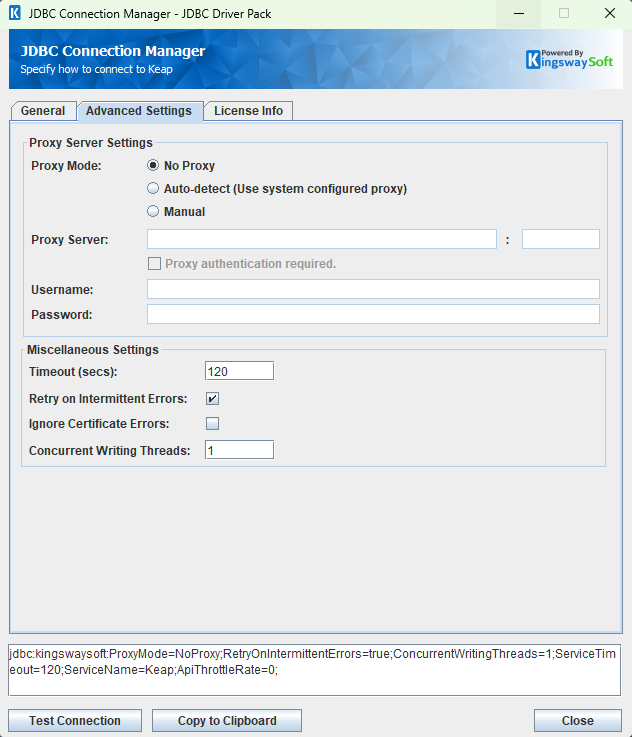Click the app icon in title bar
Image resolution: width=632 pixels, height=737 pixels.
click(x=15, y=14)
